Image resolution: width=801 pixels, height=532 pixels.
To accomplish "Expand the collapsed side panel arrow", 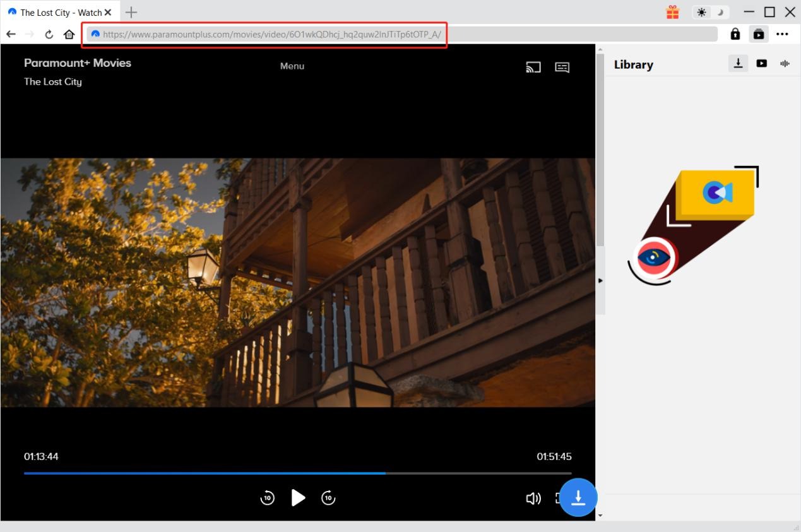I will pos(600,280).
